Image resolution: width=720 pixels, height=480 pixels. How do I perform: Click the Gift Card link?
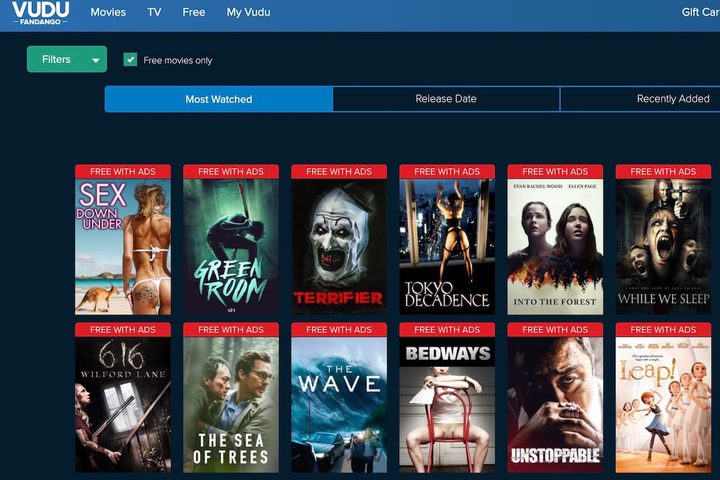click(700, 12)
